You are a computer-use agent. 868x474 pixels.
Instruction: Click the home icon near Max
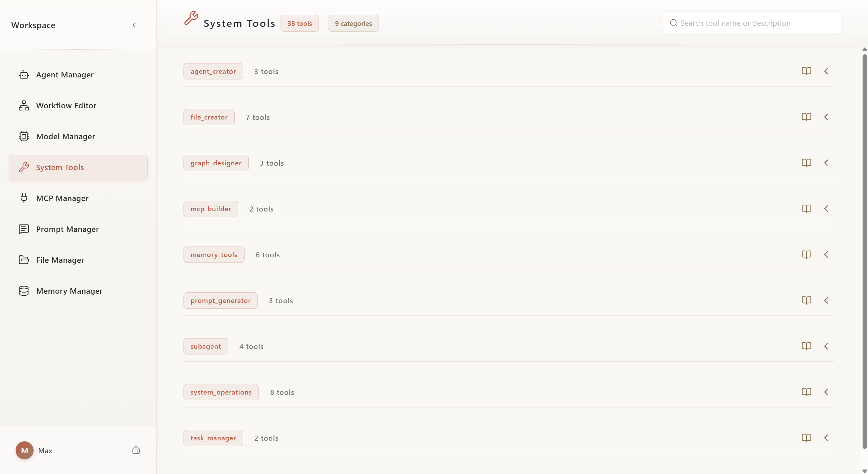coord(136,450)
